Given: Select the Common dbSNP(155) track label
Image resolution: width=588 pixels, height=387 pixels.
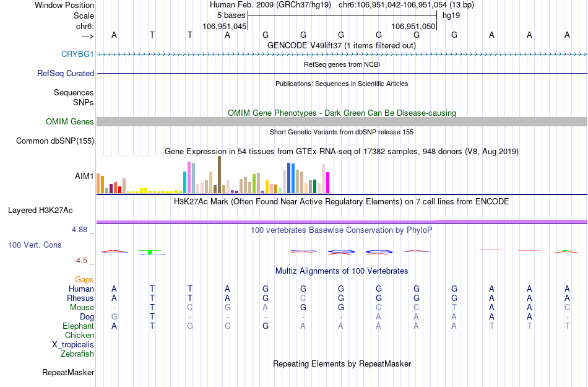Looking at the screenshot, I should click(x=55, y=141).
